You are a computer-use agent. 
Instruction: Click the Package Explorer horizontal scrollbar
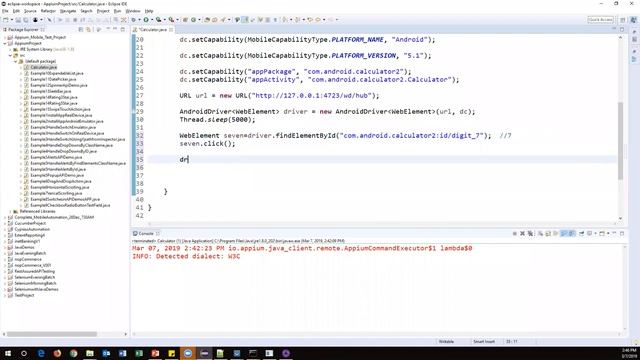52,334
